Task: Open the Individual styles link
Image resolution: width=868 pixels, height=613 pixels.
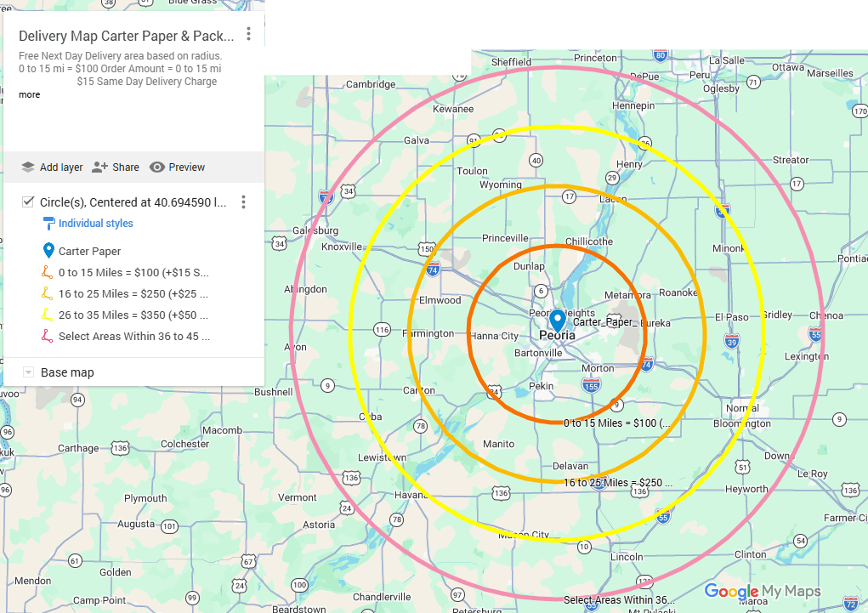Action: tap(96, 223)
